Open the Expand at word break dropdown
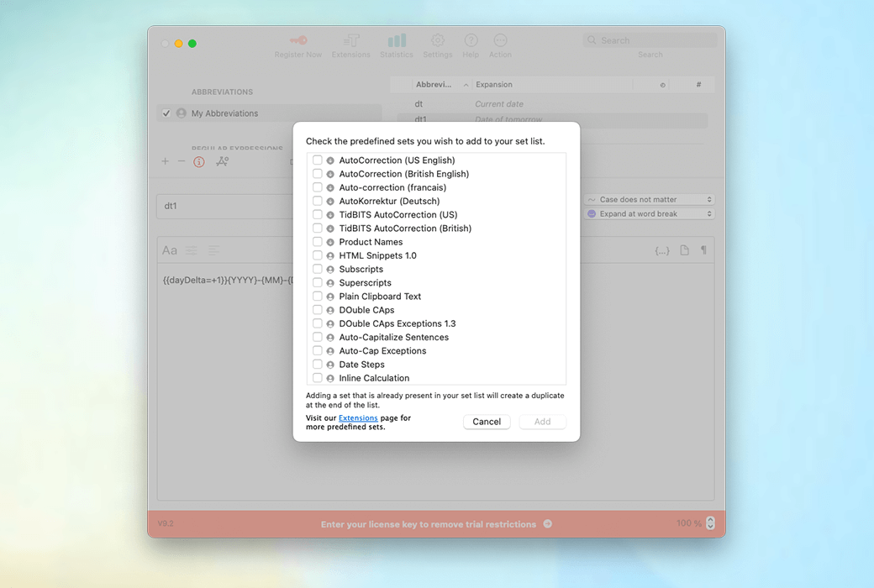 (x=650, y=214)
